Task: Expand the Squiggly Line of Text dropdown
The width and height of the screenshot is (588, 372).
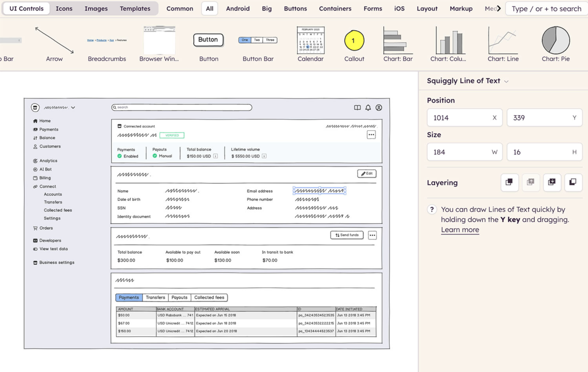Action: 506,81
